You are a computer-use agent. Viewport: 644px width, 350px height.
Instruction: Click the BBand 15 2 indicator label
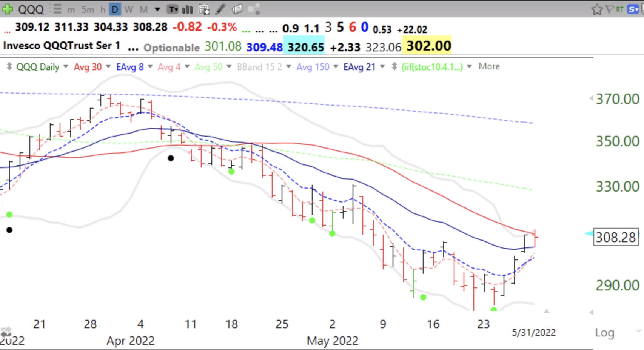[x=259, y=67]
